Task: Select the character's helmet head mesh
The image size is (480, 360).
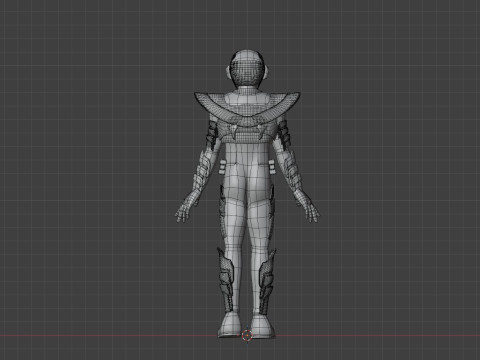Action: [247, 68]
